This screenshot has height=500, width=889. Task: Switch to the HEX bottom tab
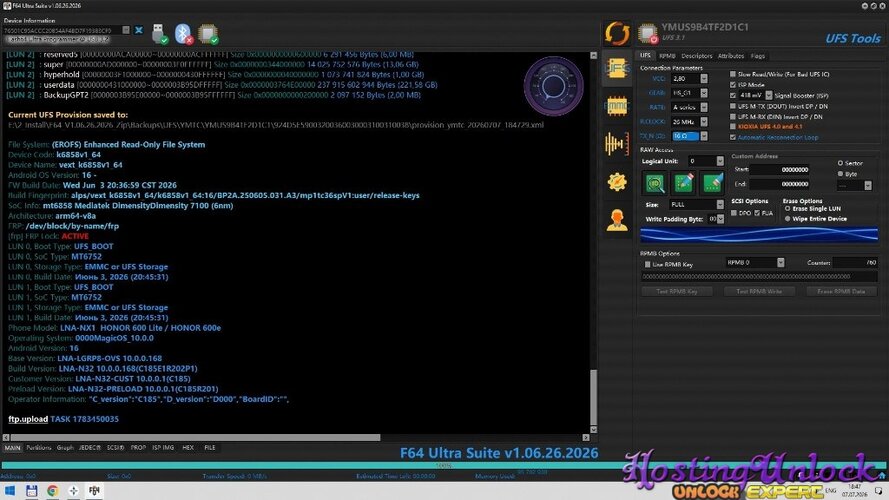point(188,448)
